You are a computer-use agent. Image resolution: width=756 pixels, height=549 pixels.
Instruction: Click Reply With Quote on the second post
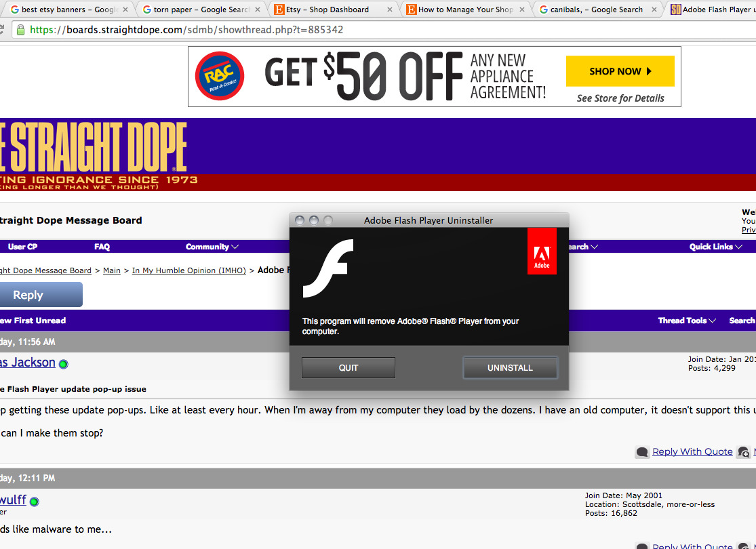coord(692,546)
